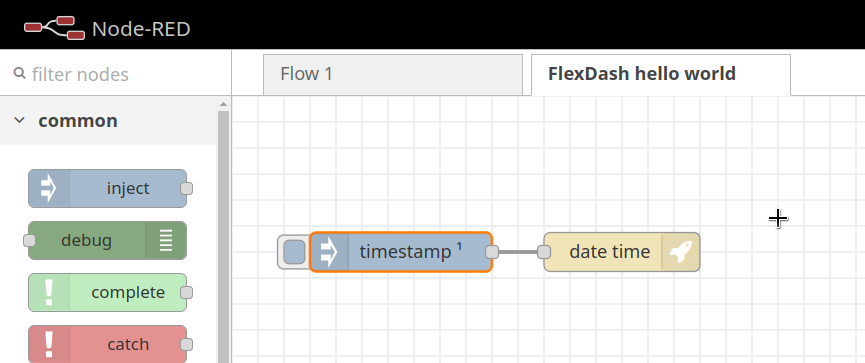Click the list icon on debug node
Screen dimensions: 865x363
[166, 241]
